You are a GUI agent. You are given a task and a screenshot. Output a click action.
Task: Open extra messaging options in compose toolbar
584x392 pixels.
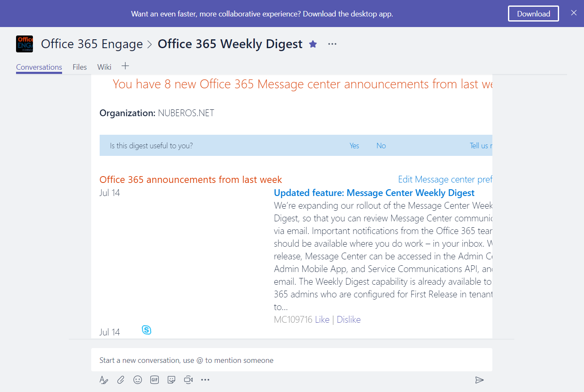pyautogui.click(x=205, y=380)
